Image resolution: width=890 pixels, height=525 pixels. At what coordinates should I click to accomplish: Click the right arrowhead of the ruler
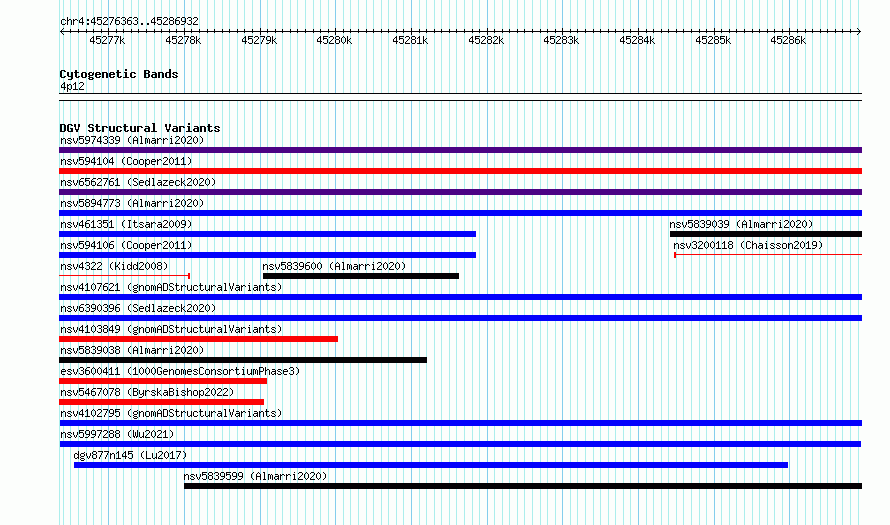pos(859,31)
